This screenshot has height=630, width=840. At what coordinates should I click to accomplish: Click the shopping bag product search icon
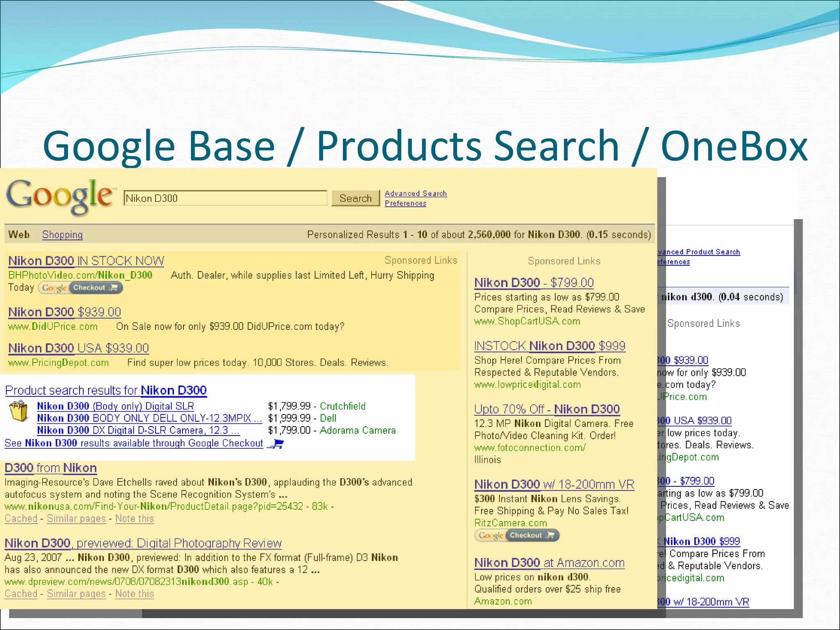[x=18, y=412]
